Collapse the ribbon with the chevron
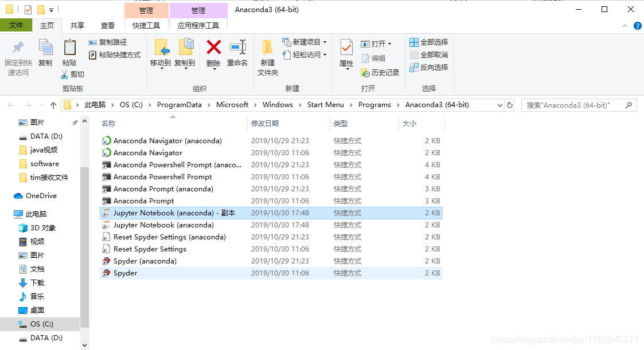This screenshot has width=644, height=350. coord(625,26)
